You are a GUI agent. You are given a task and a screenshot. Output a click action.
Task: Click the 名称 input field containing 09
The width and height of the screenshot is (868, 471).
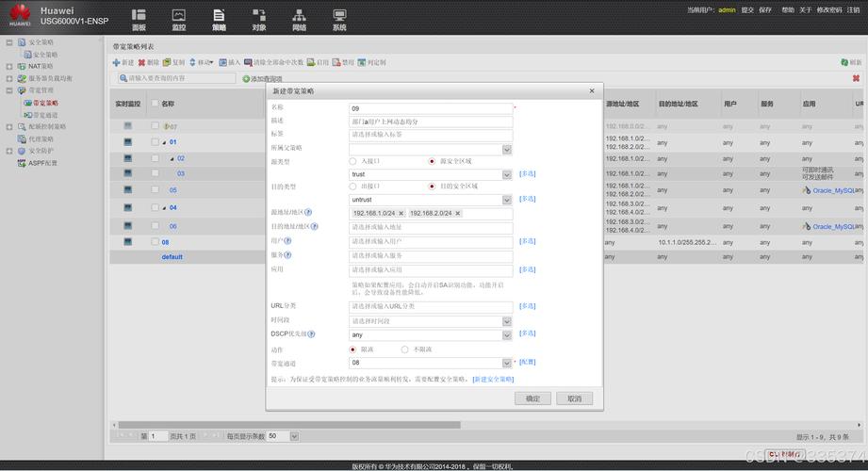tap(431, 108)
